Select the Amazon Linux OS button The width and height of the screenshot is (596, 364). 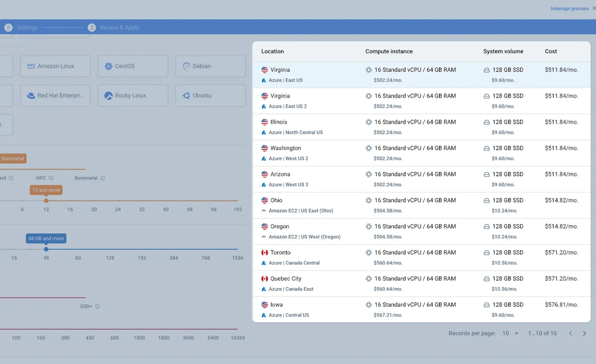tap(55, 66)
